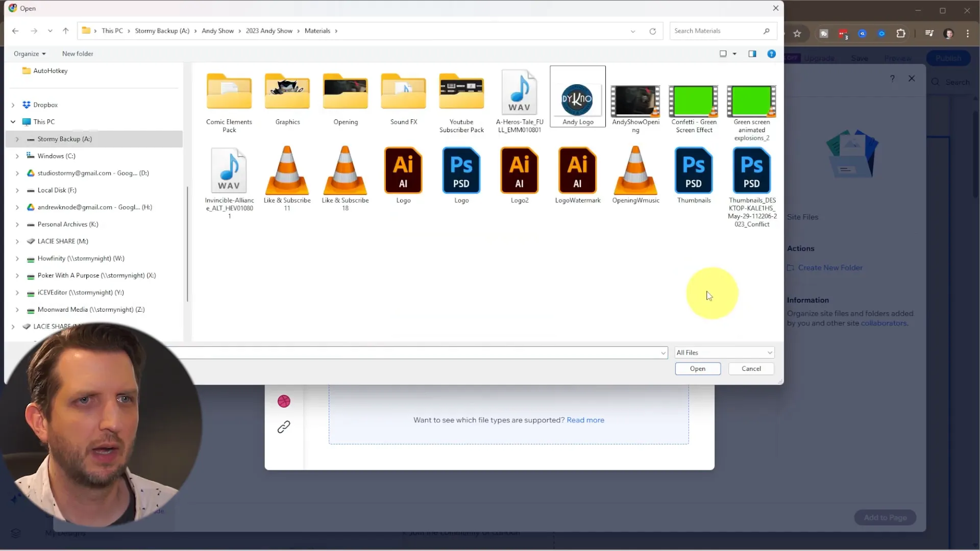The width and height of the screenshot is (980, 551).
Task: Click the New folder menu item
Action: [77, 54]
